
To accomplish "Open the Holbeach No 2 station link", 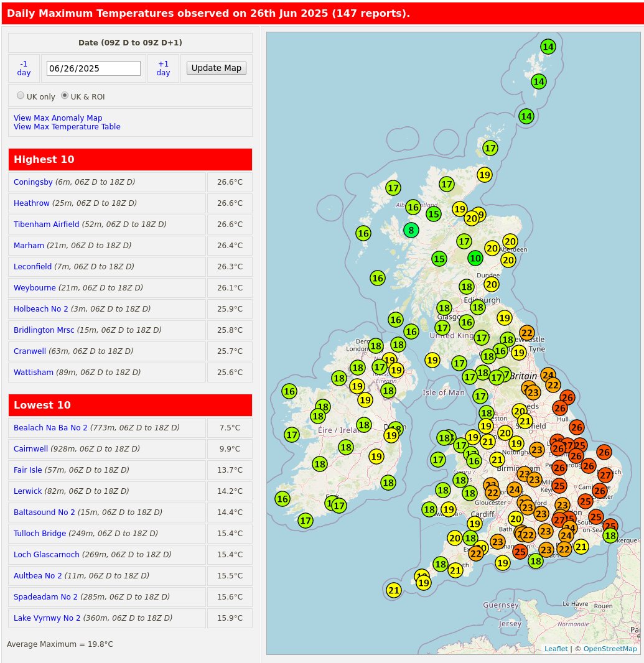I will click(40, 308).
